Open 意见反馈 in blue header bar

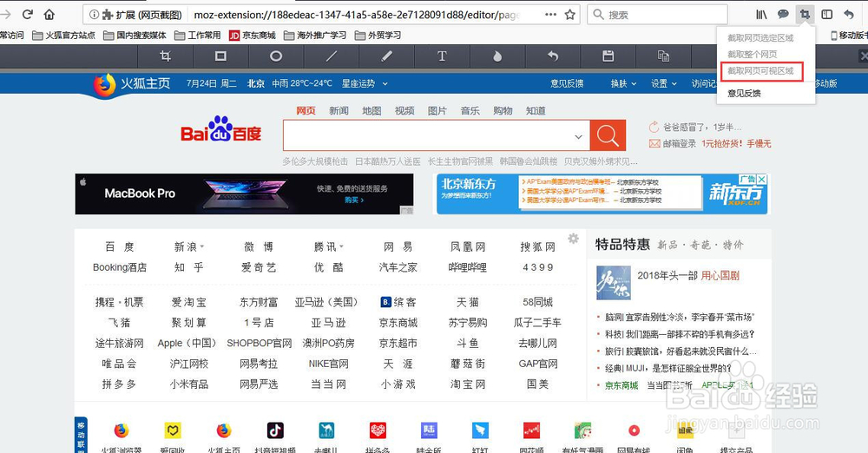(x=567, y=83)
